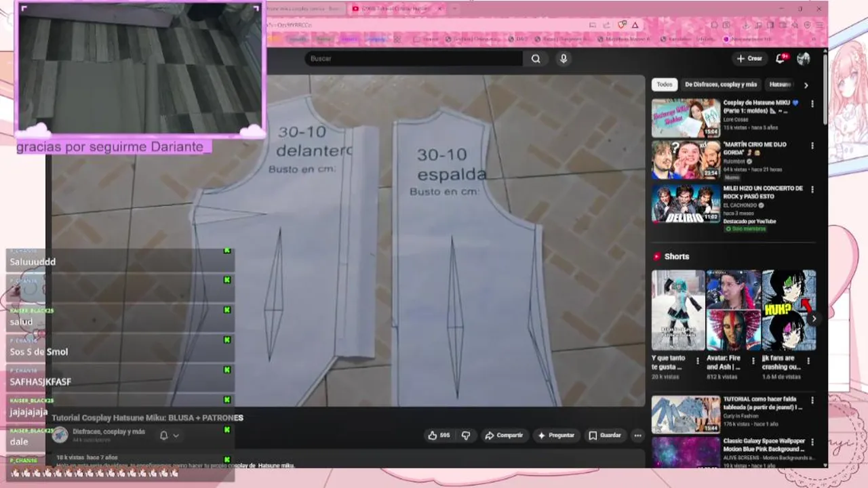Screen dimensions: 868x488
Task: Open the Disfraces, cosplay y más channel name
Action: pyautogui.click(x=108, y=432)
